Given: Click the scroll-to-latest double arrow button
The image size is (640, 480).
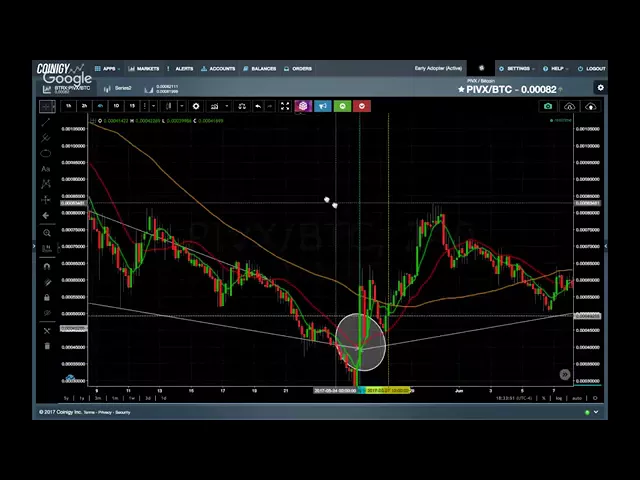Looking at the screenshot, I should coord(565,374).
